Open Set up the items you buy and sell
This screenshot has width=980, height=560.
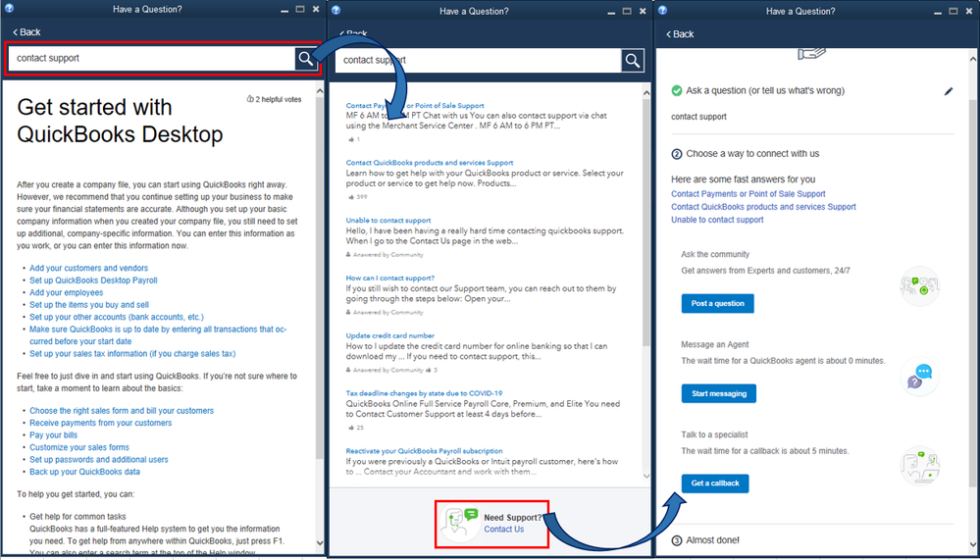pos(89,305)
